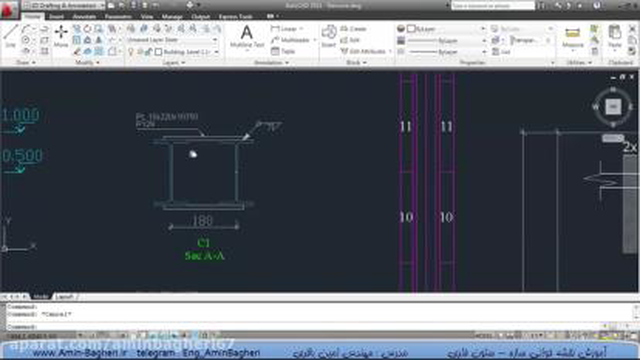
Task: Click the 0.500 elevation text
Action: tap(22, 156)
